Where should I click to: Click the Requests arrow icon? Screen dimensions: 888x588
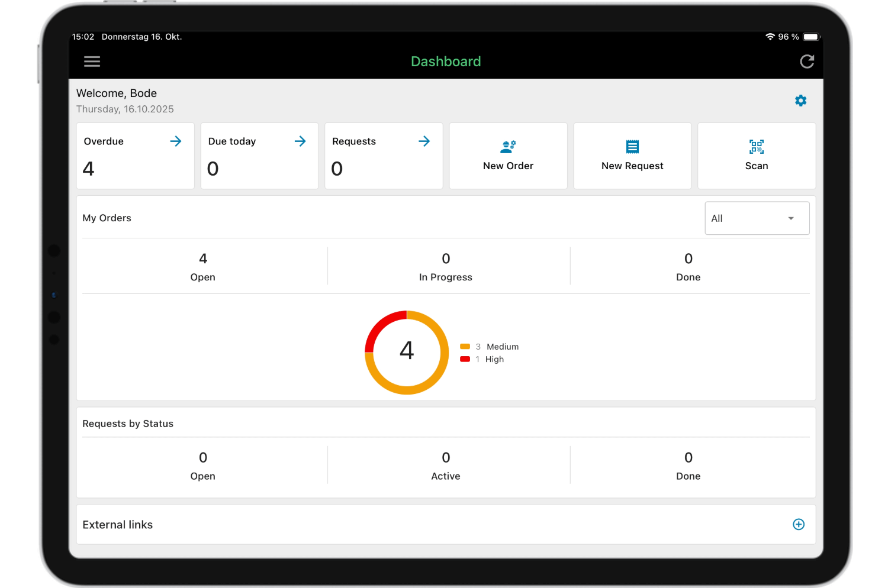pyautogui.click(x=424, y=141)
